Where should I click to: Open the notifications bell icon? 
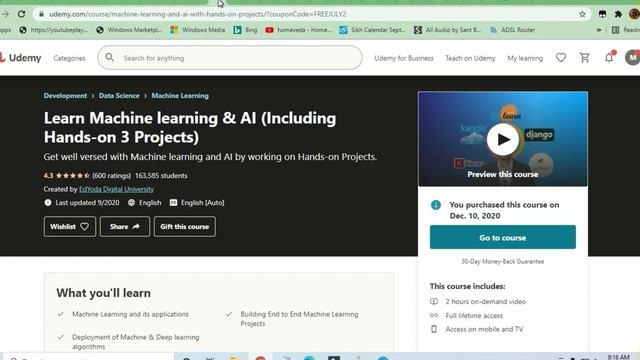[x=609, y=58]
